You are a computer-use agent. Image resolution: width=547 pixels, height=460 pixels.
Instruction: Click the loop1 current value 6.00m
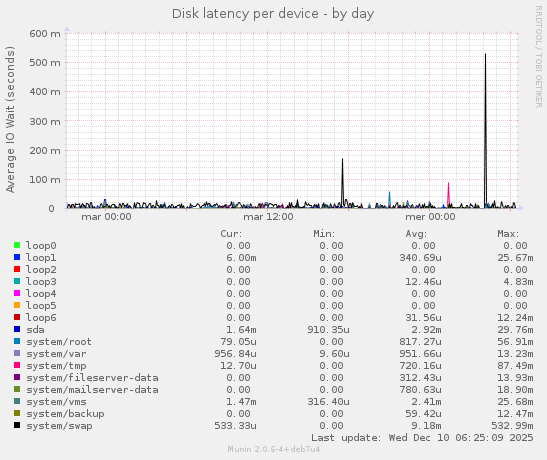point(241,257)
